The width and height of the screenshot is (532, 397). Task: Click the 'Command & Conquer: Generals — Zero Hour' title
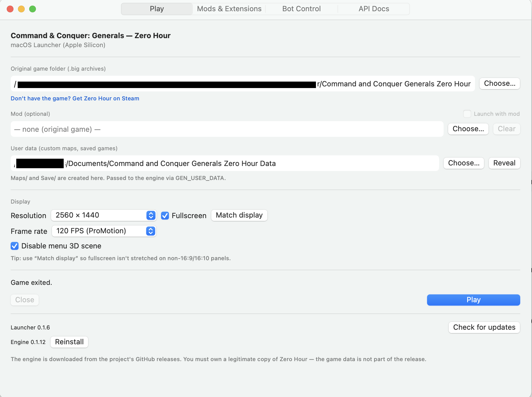[x=91, y=36]
